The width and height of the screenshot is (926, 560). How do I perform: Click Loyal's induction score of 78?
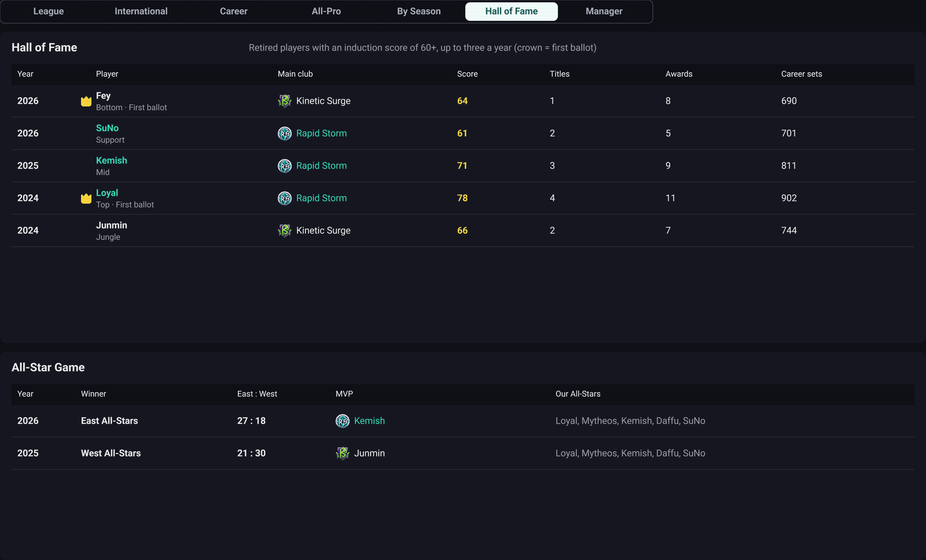(x=462, y=198)
